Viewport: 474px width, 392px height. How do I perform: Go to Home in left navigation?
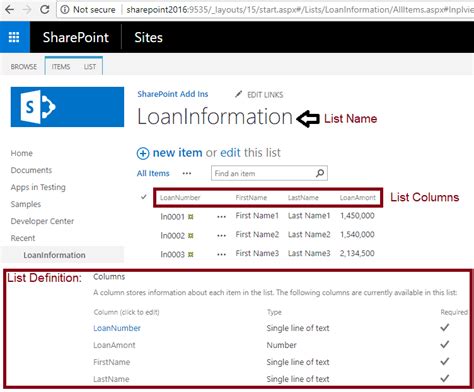22,153
